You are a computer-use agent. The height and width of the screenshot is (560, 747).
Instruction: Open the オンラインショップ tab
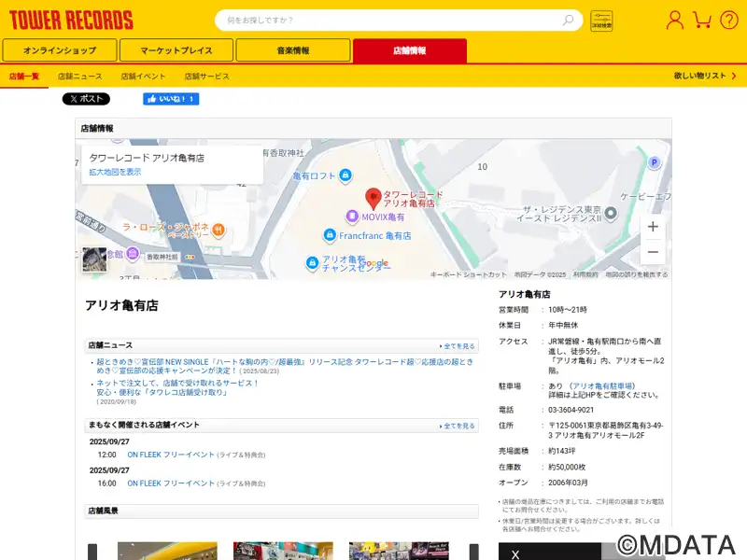(x=60, y=50)
